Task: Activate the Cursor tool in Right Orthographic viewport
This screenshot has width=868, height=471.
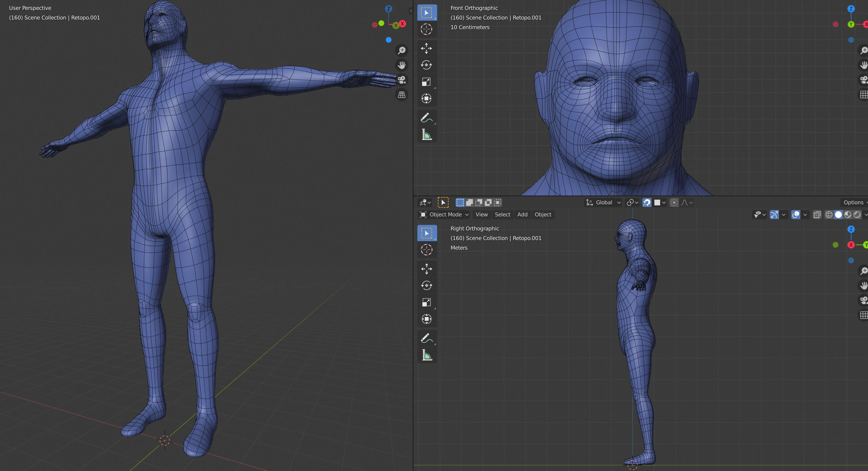Action: (x=427, y=250)
